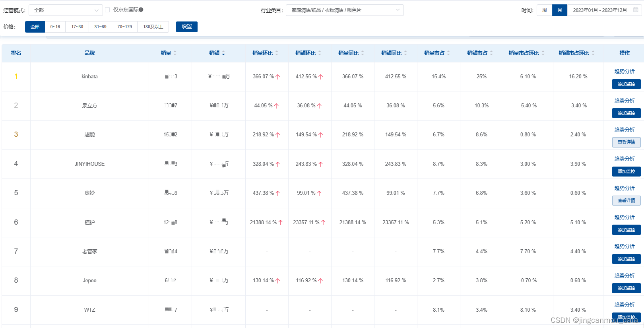Click brand name Jepoo

pyautogui.click(x=89, y=280)
